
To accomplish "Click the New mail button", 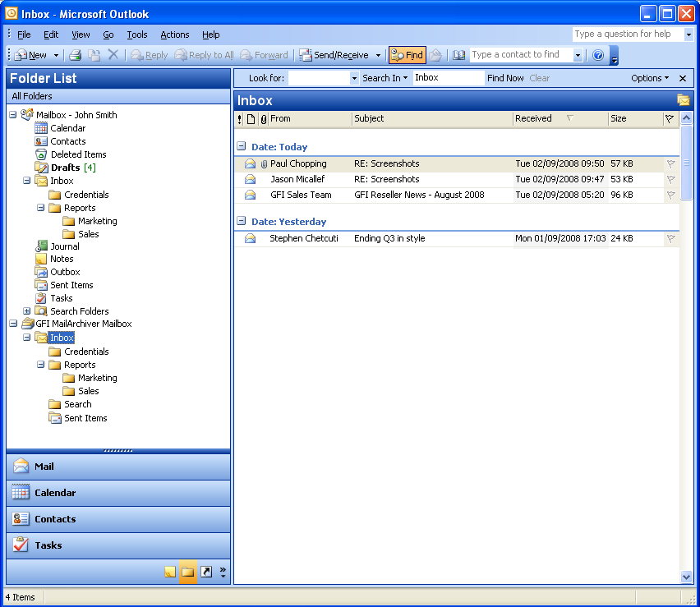I will (30, 55).
